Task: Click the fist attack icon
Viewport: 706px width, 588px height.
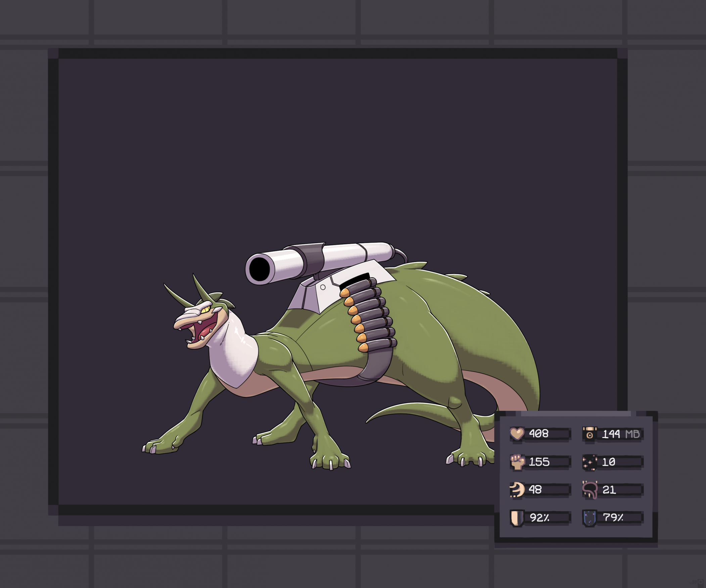Action: [x=517, y=462]
